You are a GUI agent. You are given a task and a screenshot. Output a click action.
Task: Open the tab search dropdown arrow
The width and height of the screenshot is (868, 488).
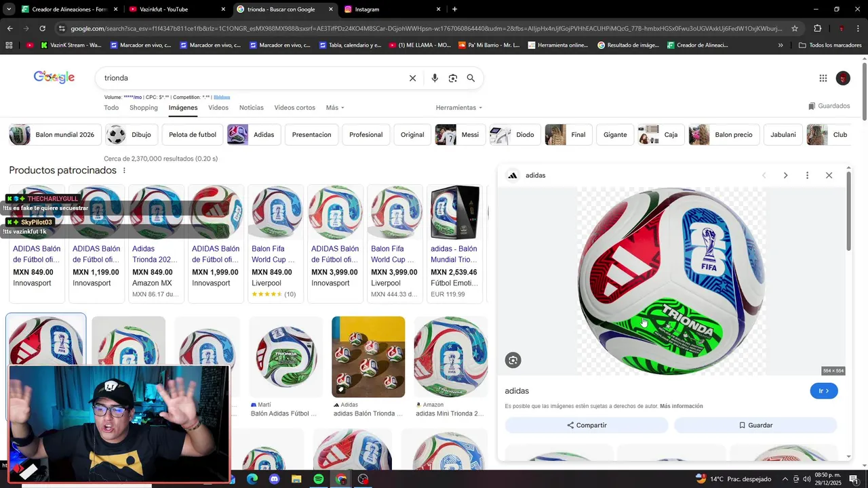tap(9, 9)
